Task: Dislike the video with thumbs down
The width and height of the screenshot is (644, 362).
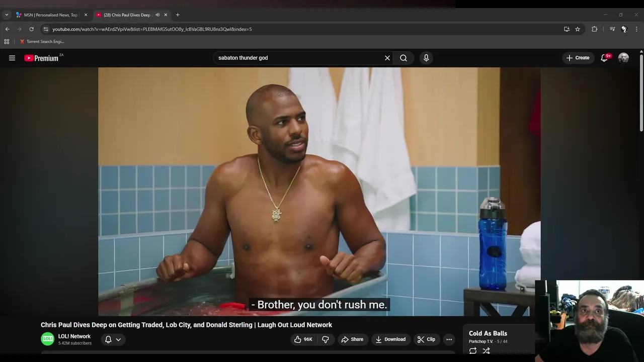Action: (326, 339)
